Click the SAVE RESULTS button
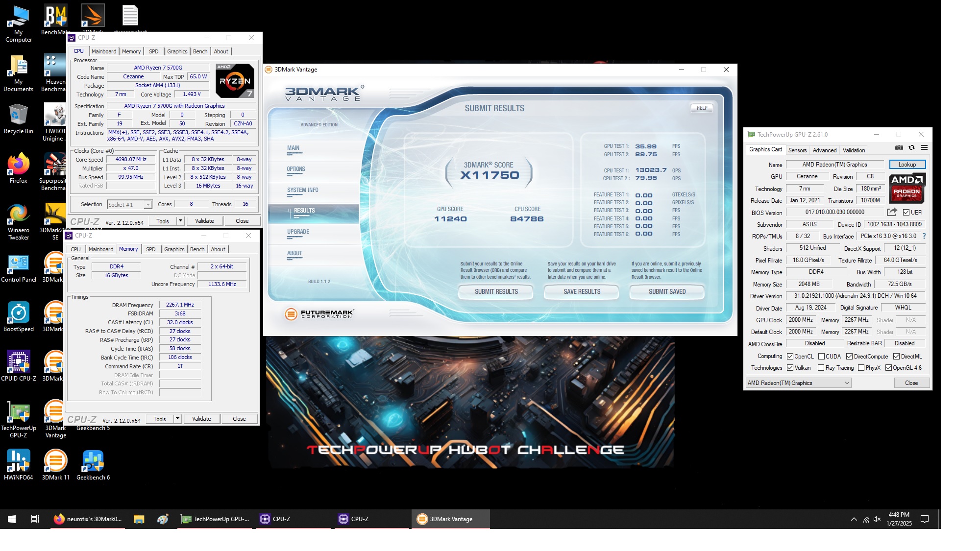 pos(582,291)
